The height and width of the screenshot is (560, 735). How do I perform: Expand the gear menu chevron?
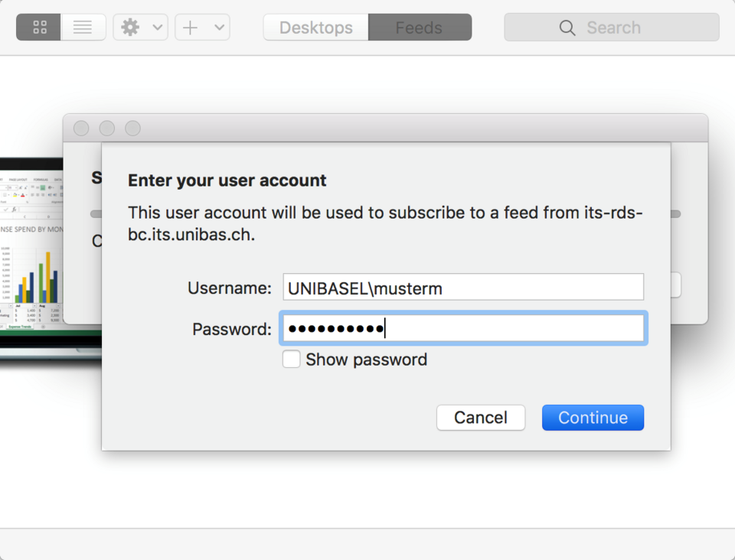click(157, 28)
